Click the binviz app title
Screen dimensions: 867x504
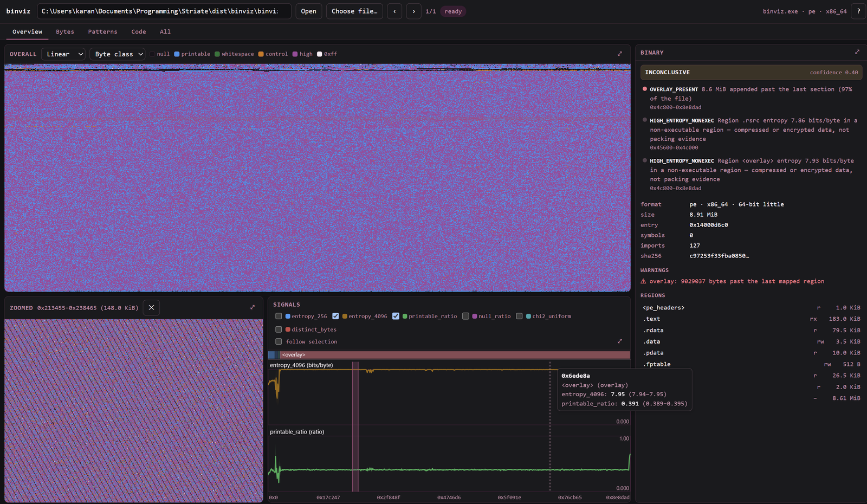pos(18,11)
